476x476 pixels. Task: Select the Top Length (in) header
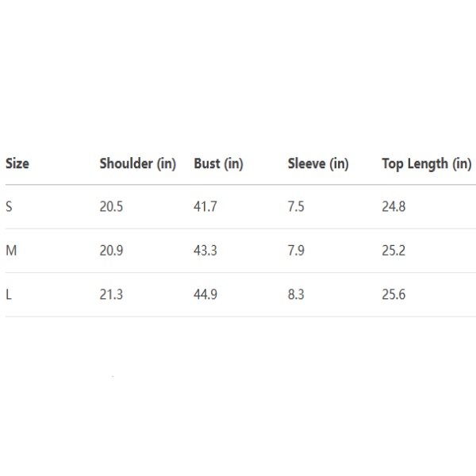(x=427, y=164)
